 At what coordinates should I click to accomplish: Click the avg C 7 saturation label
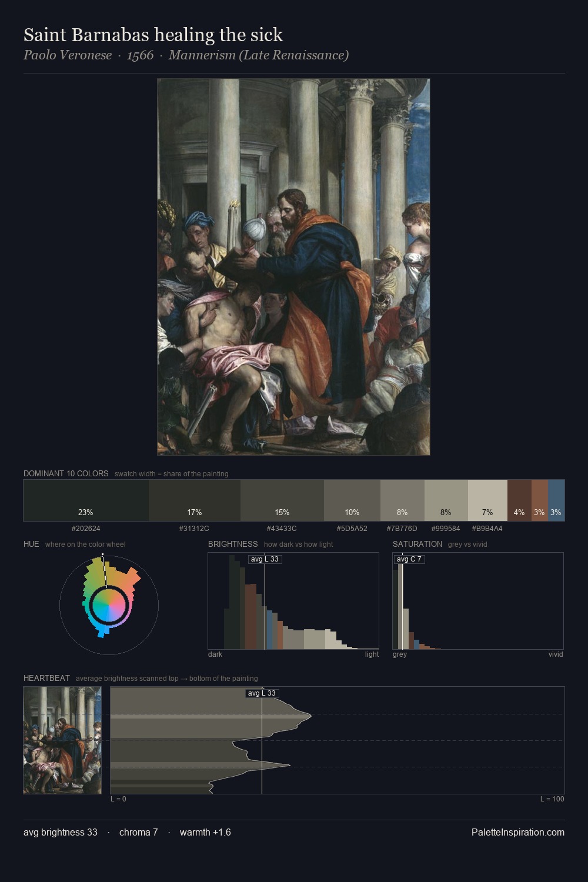click(409, 559)
